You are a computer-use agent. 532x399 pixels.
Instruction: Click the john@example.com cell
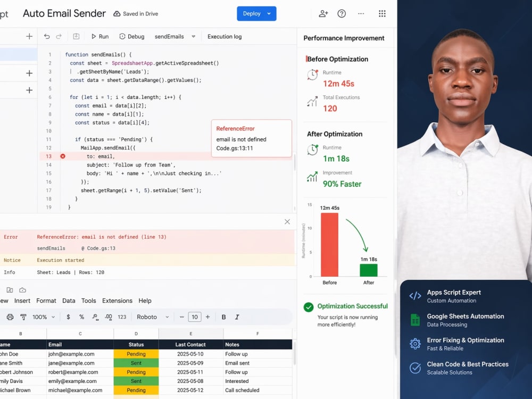coord(80,354)
